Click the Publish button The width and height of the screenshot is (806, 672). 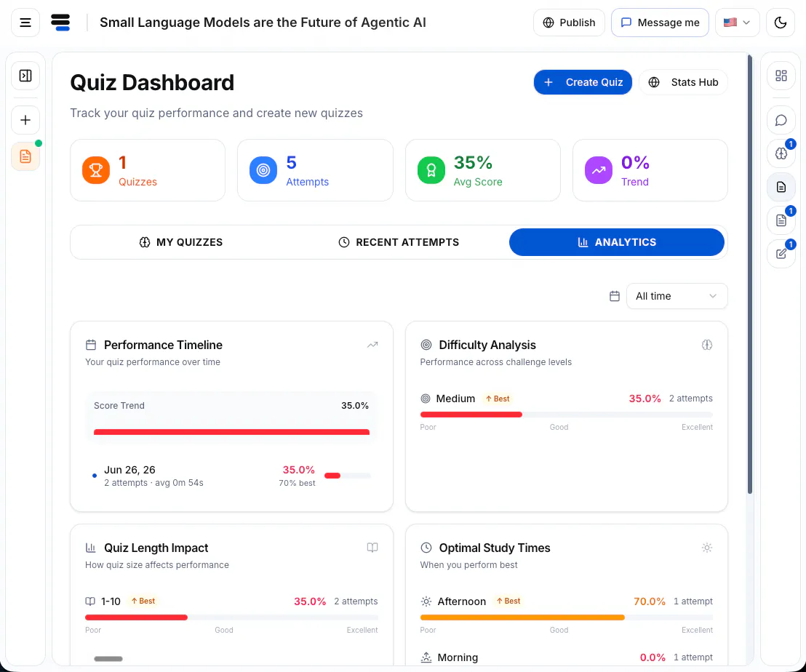point(569,23)
